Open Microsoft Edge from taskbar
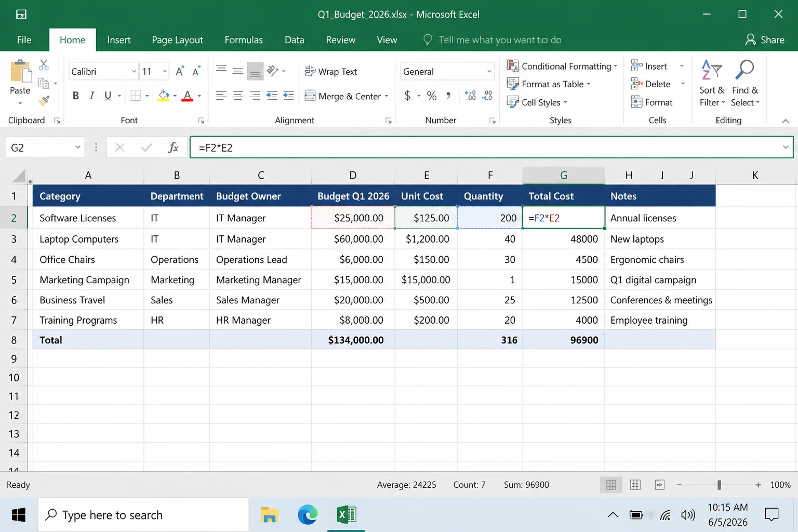The image size is (798, 532). (308, 515)
